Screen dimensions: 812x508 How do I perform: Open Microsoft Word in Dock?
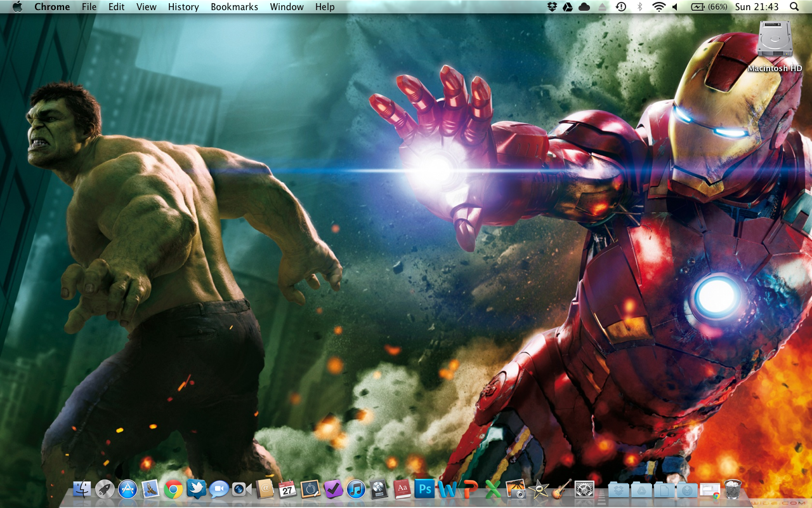coord(447,489)
